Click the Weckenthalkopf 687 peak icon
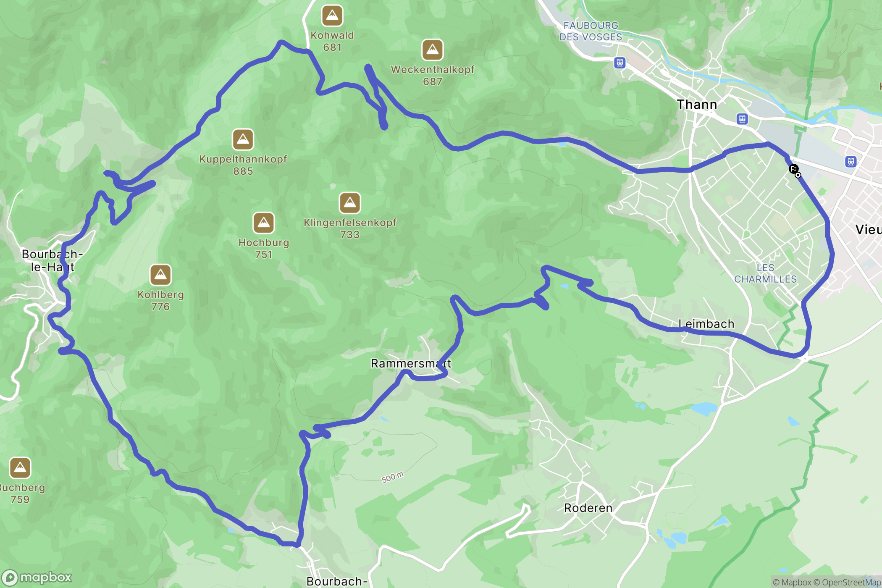Viewport: 882px width, 588px height. 433,50
